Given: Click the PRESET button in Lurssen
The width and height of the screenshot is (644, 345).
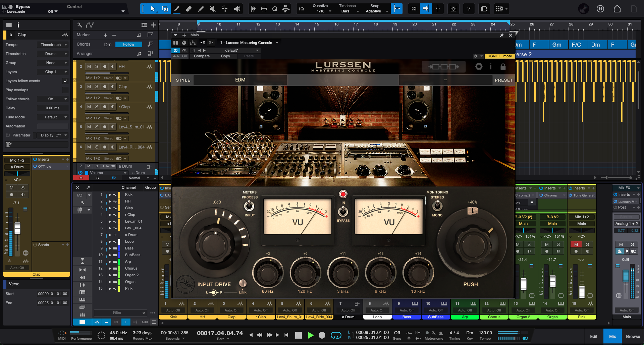Looking at the screenshot, I should pos(503,80).
